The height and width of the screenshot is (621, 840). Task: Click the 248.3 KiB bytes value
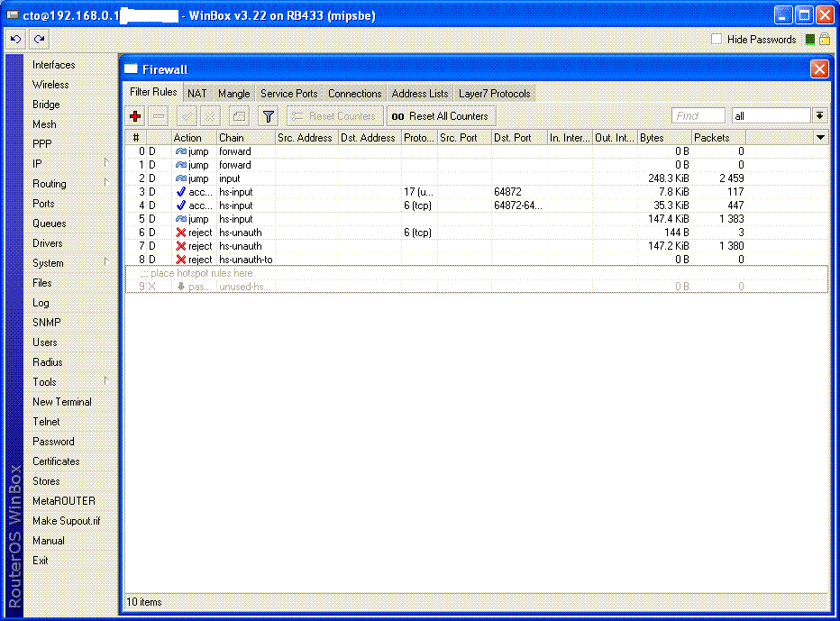(669, 178)
